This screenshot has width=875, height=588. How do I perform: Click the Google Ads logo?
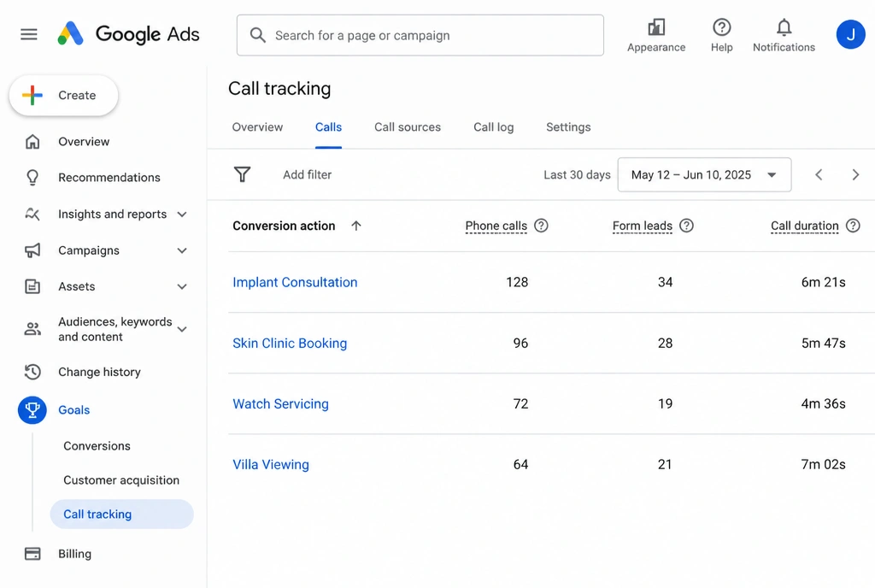128,34
